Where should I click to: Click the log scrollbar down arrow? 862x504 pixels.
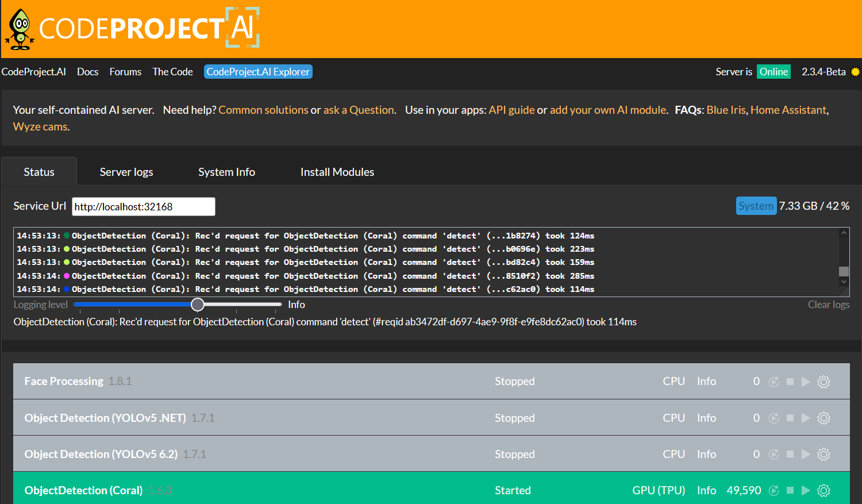tap(844, 282)
